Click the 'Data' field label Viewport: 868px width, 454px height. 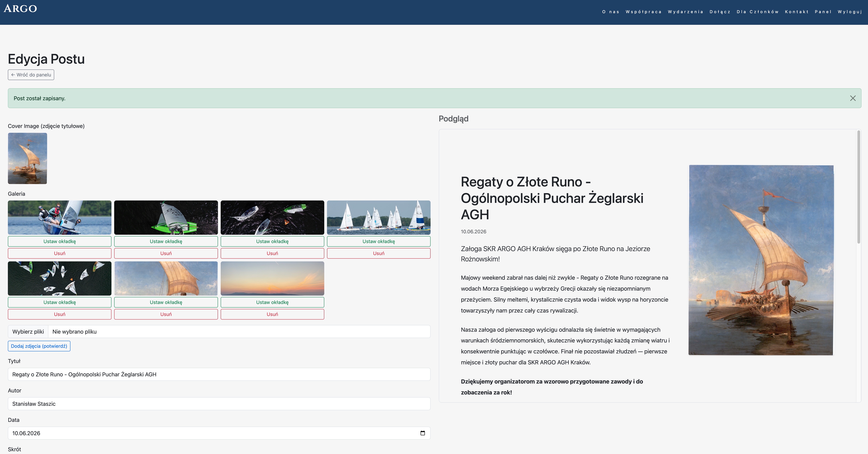(x=14, y=420)
